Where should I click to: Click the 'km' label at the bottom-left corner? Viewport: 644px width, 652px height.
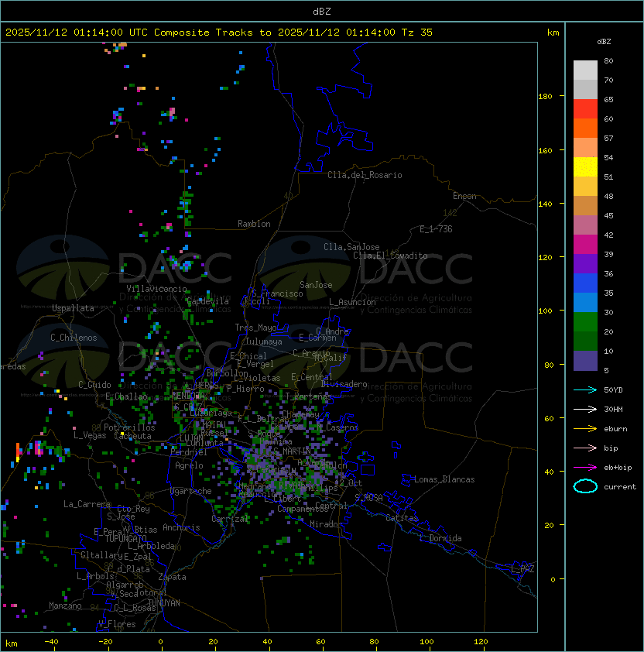(12, 643)
